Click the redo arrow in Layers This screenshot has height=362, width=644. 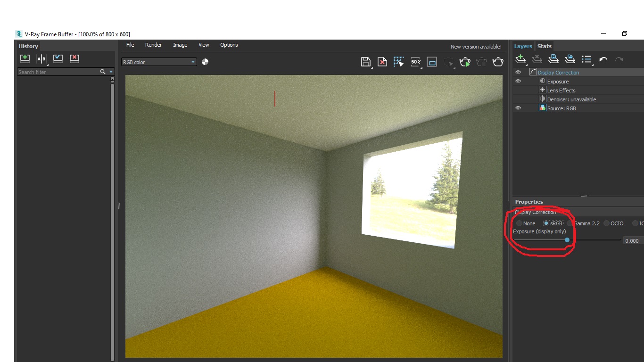(x=619, y=59)
